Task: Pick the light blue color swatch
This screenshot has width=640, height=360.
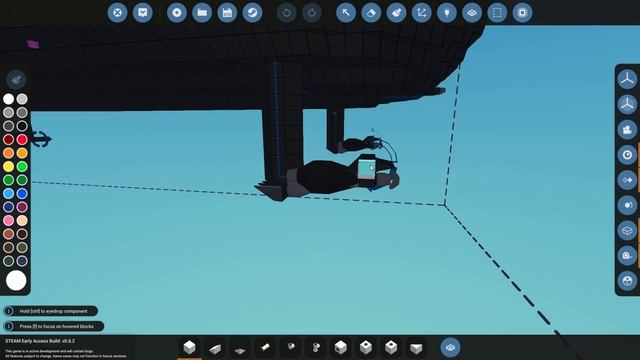Action: click(x=9, y=193)
